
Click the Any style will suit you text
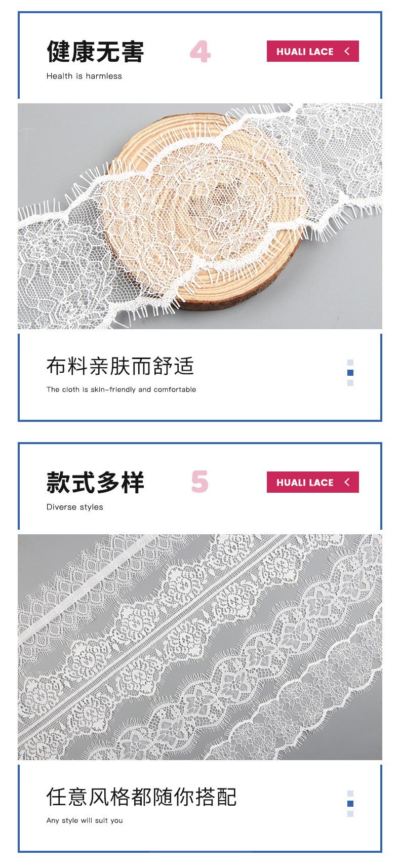click(x=85, y=820)
